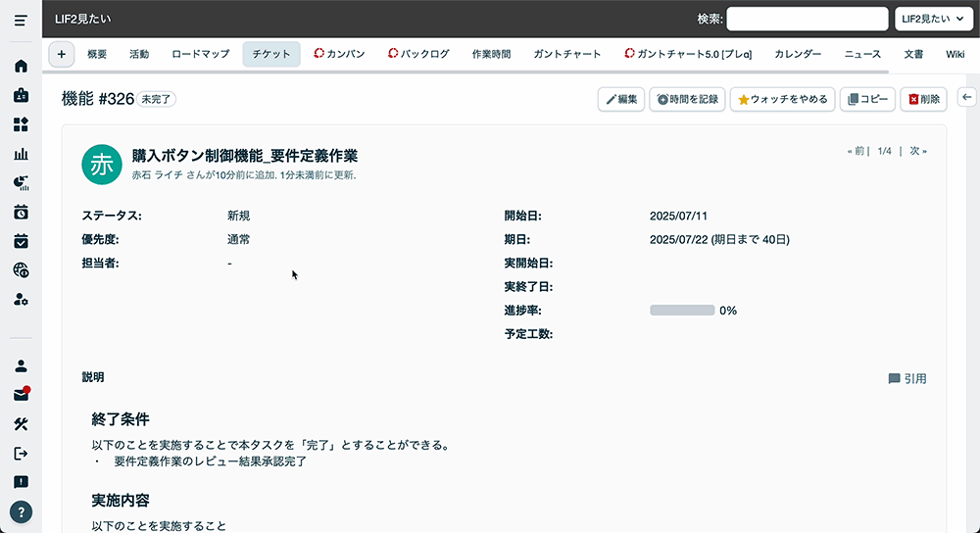Open the ガントチャート tab
Screen dimensions: 980x533
coord(567,54)
